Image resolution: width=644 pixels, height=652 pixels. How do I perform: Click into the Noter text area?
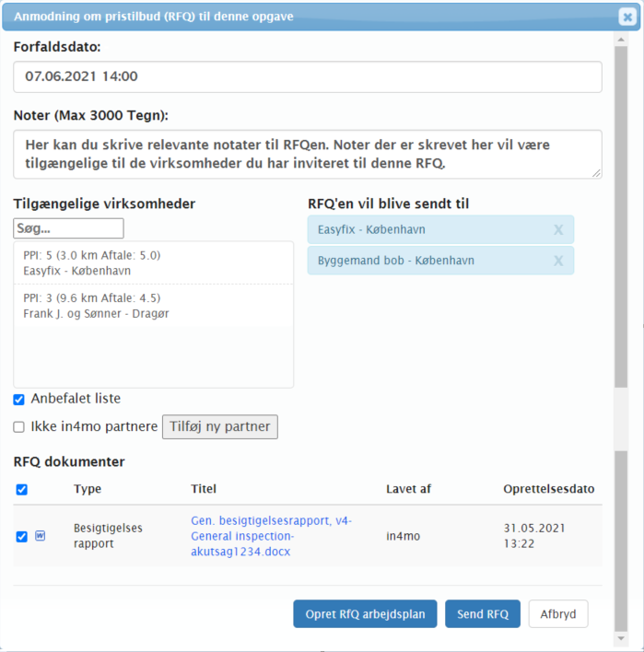[307, 154]
